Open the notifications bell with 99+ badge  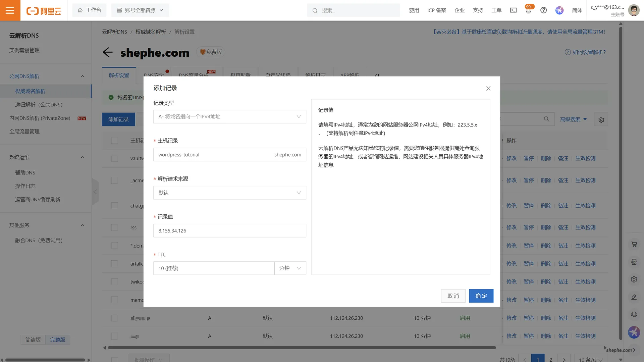(x=528, y=10)
